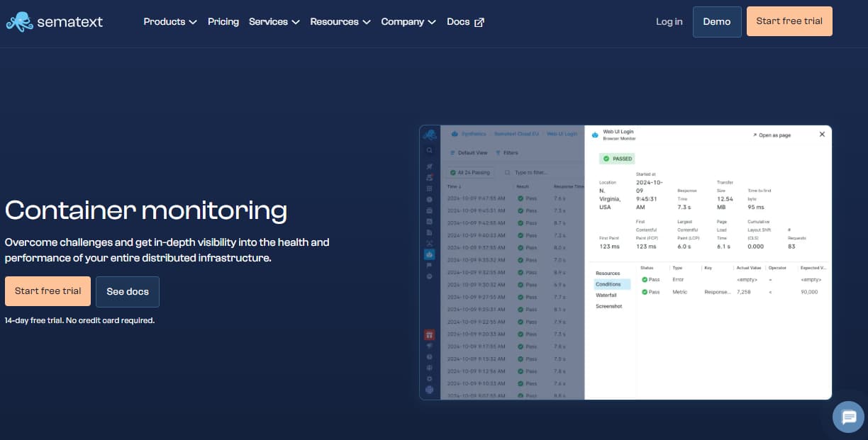Image resolution: width=868 pixels, height=440 pixels.
Task: Click the Sematext Cloud EU breadcrumb in the preview
Action: pyautogui.click(x=516, y=134)
